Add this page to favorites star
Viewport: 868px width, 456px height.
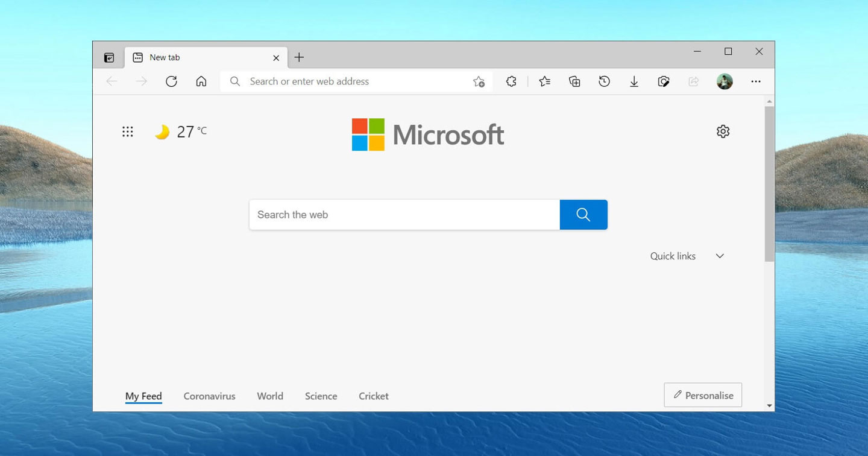pos(479,81)
